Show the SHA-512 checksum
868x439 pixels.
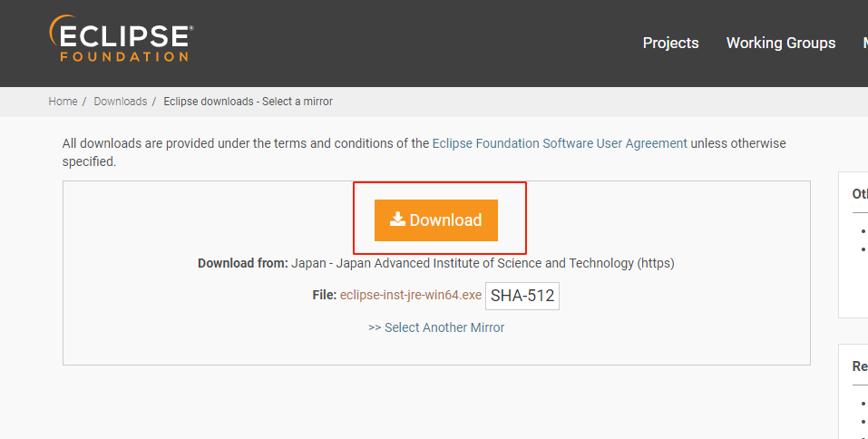coord(522,296)
